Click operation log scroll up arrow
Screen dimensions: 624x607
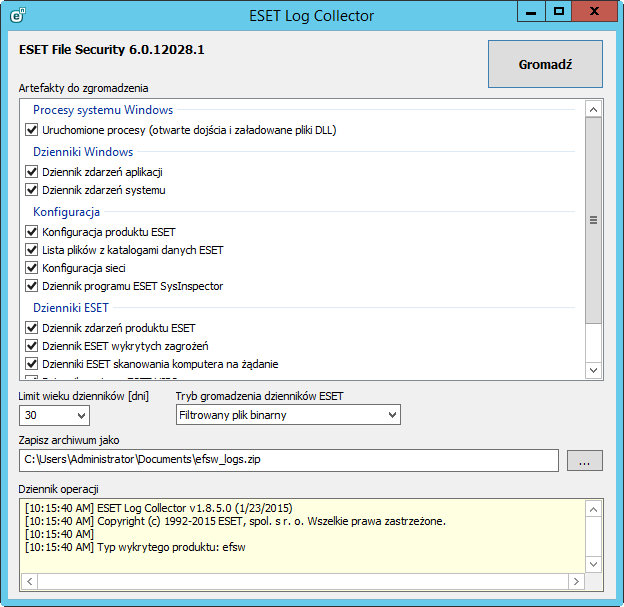click(593, 509)
